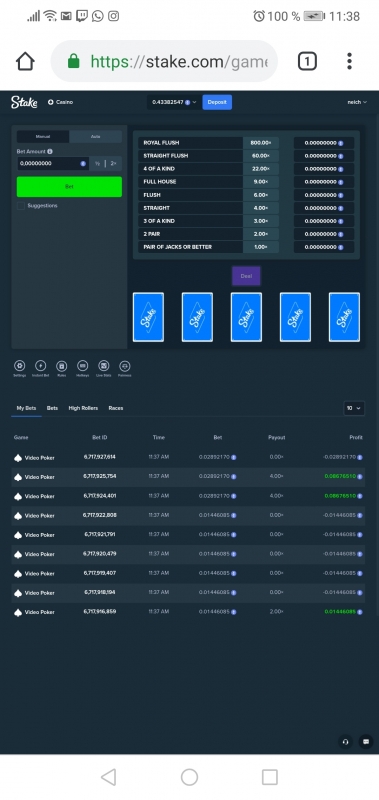Screen dimensions: 379x800
Task: Click the FULL HOUSE payout row label
Action: pos(160,182)
